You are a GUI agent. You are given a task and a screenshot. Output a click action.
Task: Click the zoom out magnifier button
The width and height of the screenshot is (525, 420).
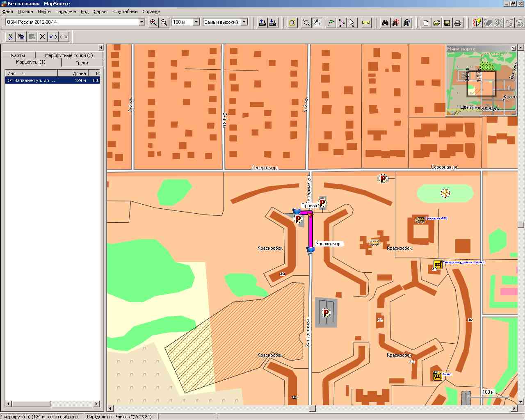pyautogui.click(x=164, y=23)
